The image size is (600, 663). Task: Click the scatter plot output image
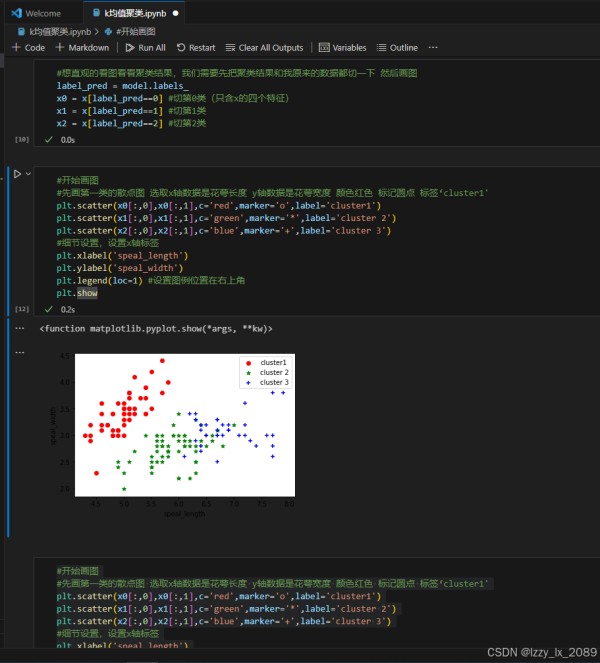coord(174,435)
